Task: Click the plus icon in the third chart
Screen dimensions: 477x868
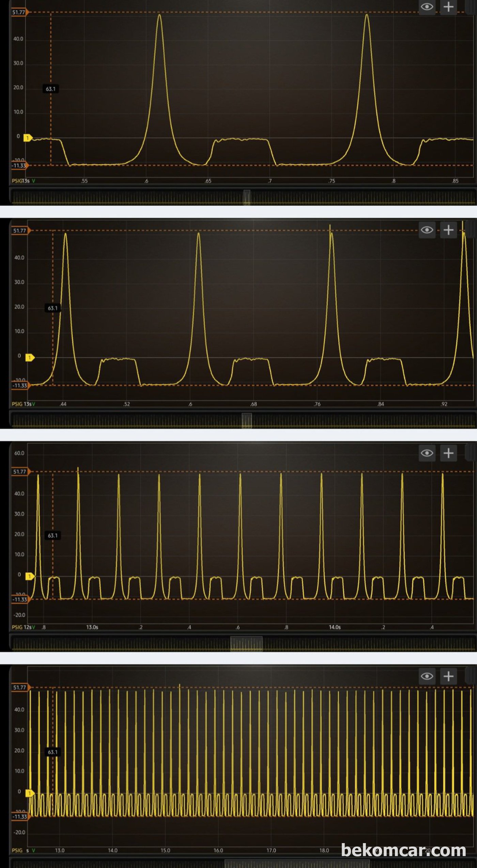Action: (x=449, y=453)
